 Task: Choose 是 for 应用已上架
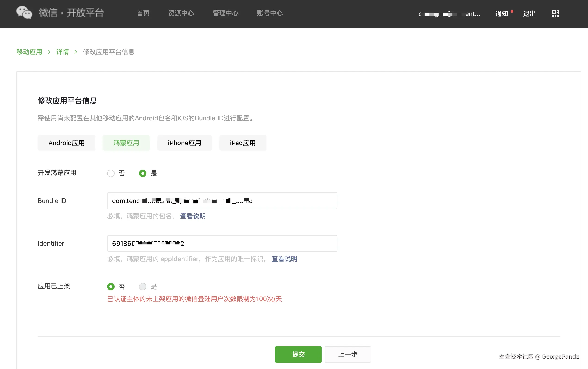[143, 287]
